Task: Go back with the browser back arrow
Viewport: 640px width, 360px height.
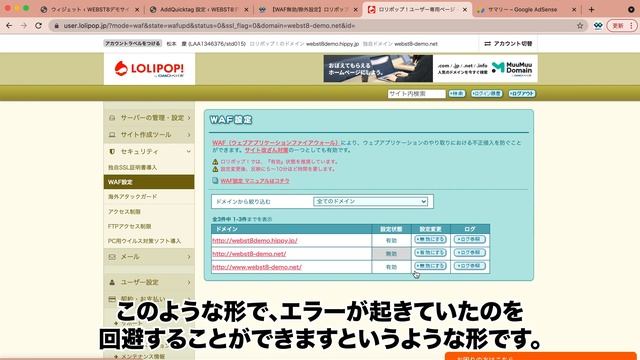Action: coord(9,26)
